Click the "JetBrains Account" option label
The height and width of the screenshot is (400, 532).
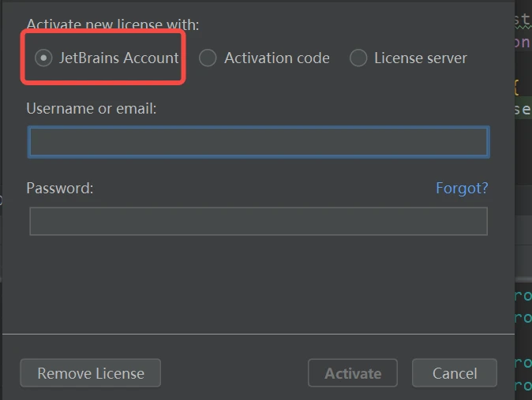coord(118,58)
